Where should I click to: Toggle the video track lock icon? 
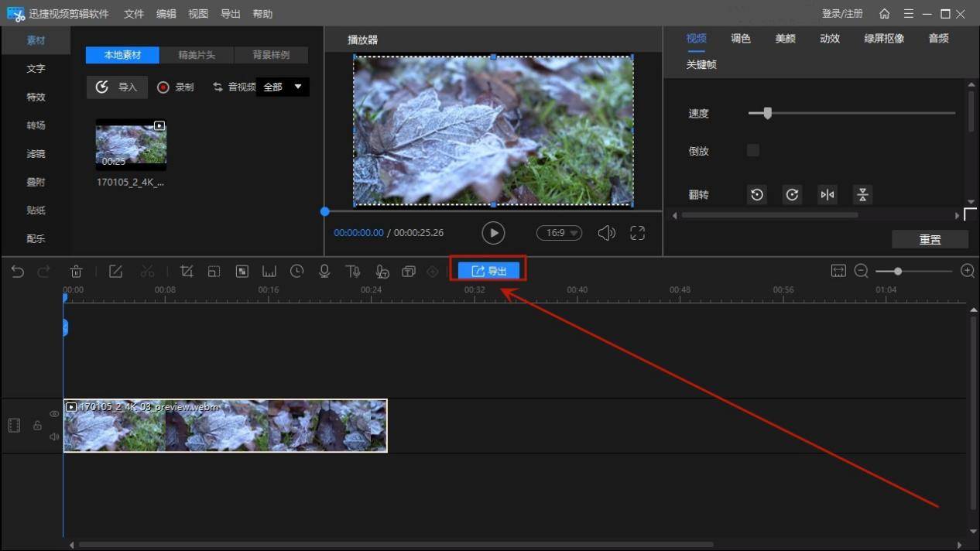37,426
